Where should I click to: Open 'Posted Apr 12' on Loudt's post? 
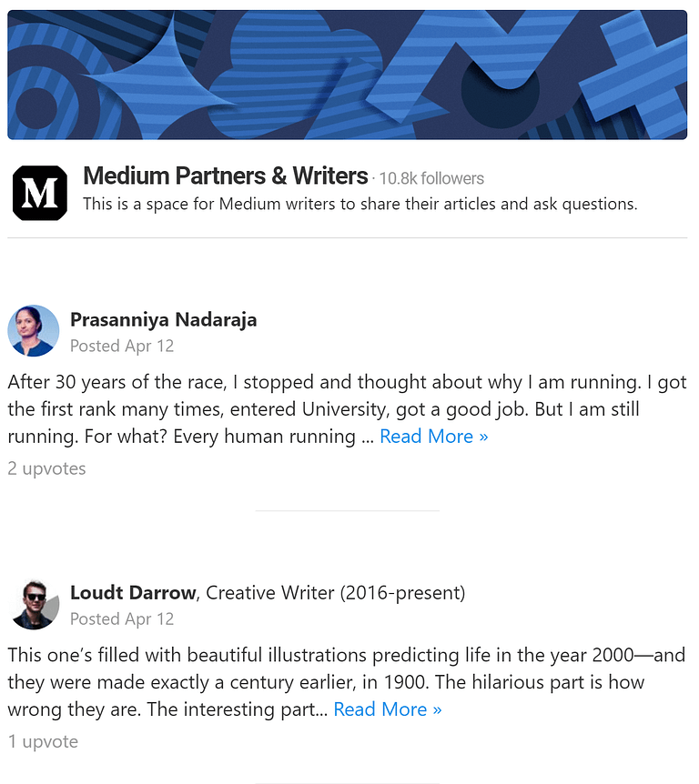122,618
